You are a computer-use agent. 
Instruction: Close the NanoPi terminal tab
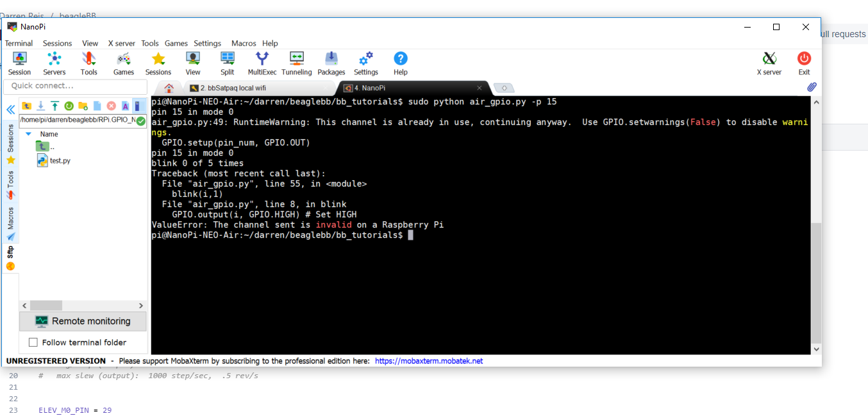click(x=479, y=88)
